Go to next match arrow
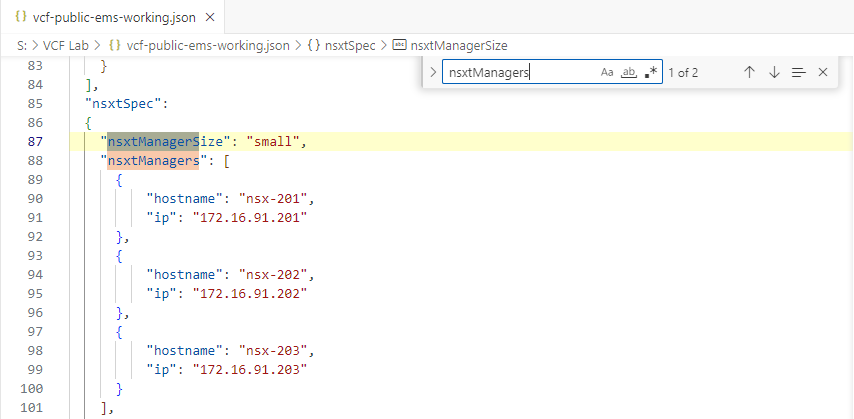Screen dimensions: 854x419 tap(774, 73)
